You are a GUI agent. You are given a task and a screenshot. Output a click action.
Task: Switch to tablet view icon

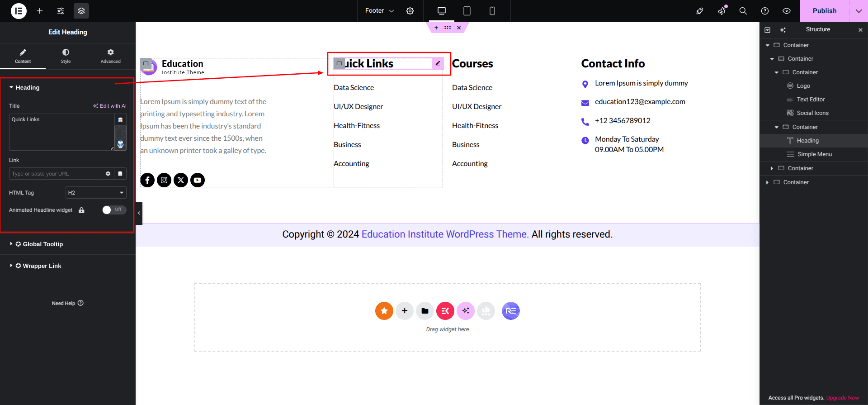pyautogui.click(x=467, y=11)
